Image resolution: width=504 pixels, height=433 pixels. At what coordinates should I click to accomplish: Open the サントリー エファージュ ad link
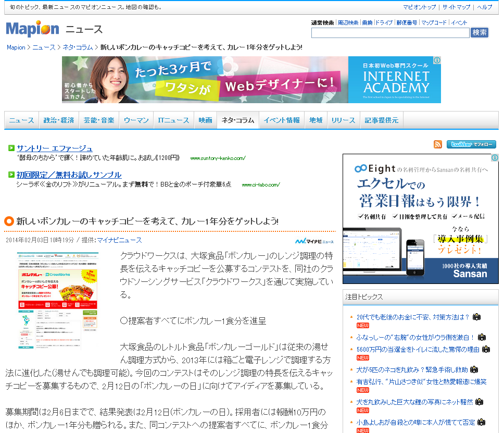click(55, 149)
